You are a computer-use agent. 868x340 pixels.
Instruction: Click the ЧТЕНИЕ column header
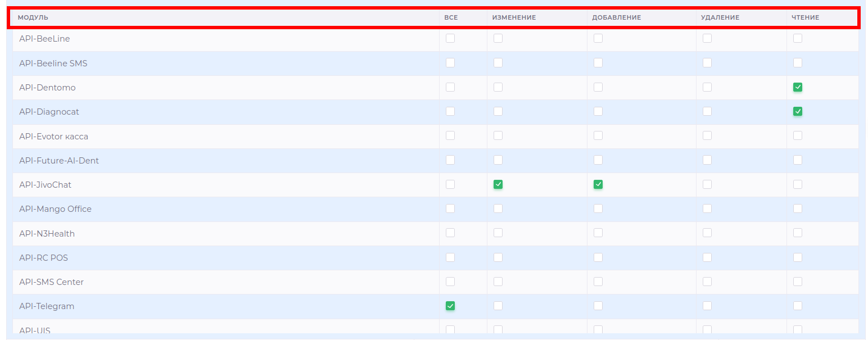(x=805, y=17)
